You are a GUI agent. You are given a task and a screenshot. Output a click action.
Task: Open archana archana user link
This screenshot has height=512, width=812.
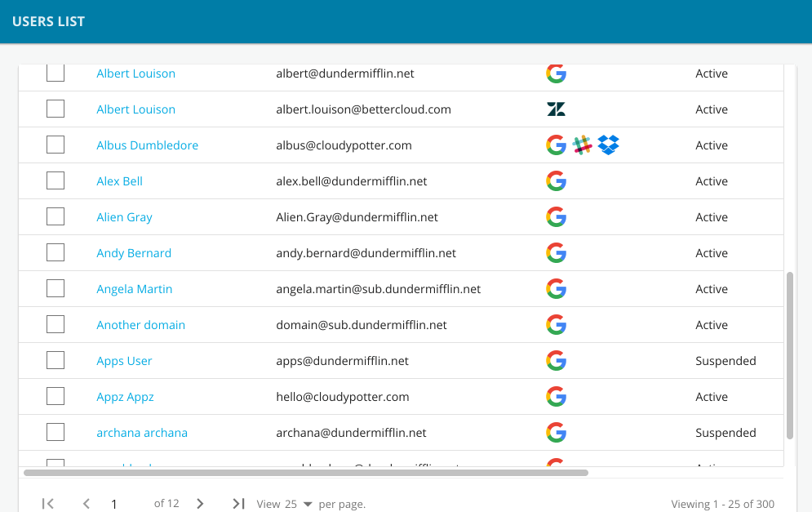click(x=142, y=433)
